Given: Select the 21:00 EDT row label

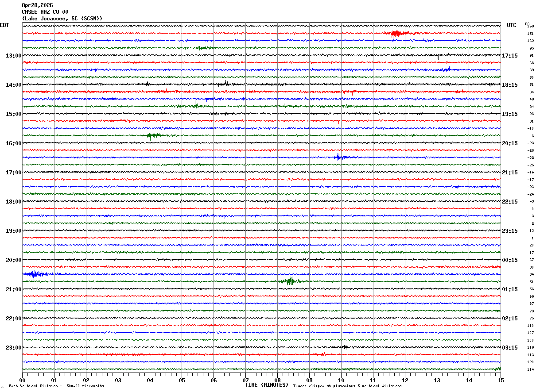Looking at the screenshot, I should 13,289.
